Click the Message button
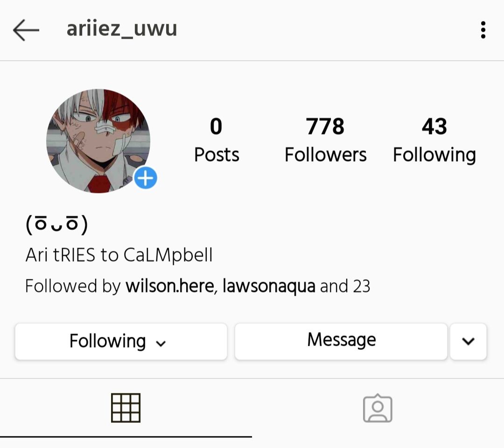 click(x=341, y=341)
